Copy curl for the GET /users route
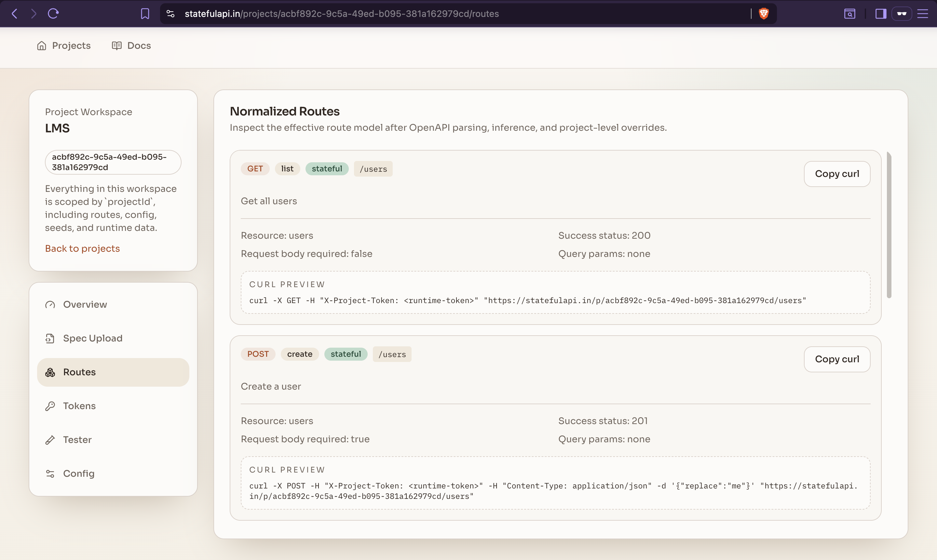 coord(837,174)
